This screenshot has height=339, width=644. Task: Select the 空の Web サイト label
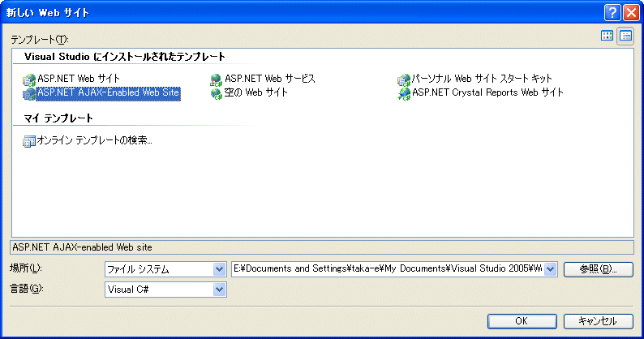[x=255, y=92]
